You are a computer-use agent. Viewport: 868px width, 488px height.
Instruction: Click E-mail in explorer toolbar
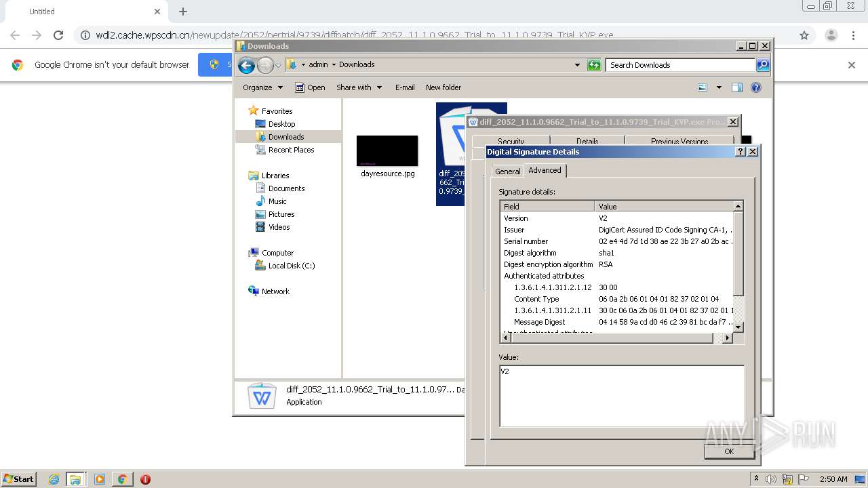(405, 87)
